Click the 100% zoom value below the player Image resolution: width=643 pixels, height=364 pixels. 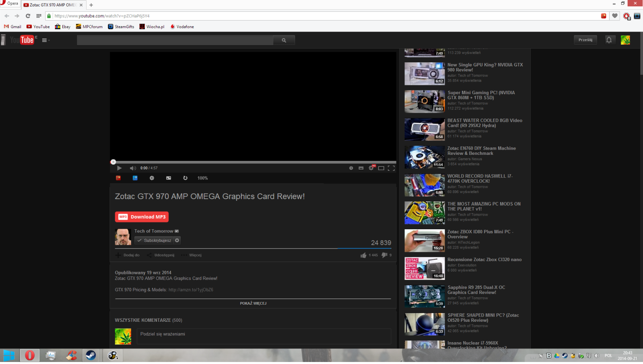[202, 178]
